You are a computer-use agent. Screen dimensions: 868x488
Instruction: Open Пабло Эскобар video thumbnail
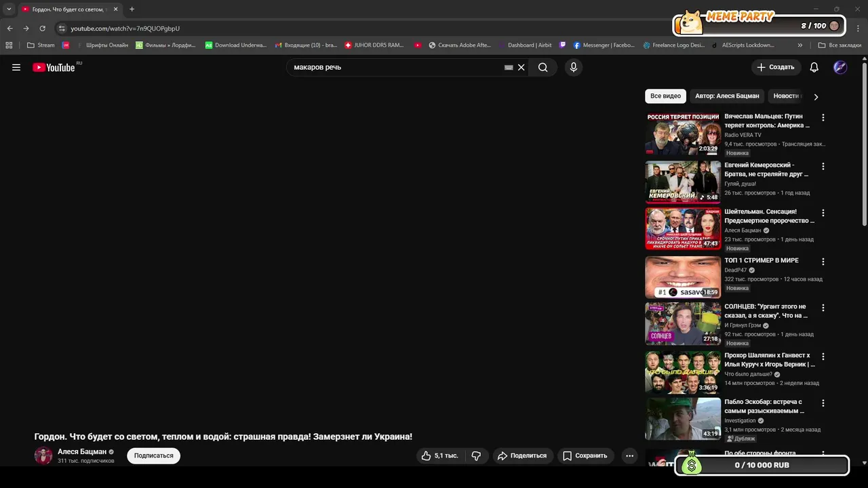point(683,418)
